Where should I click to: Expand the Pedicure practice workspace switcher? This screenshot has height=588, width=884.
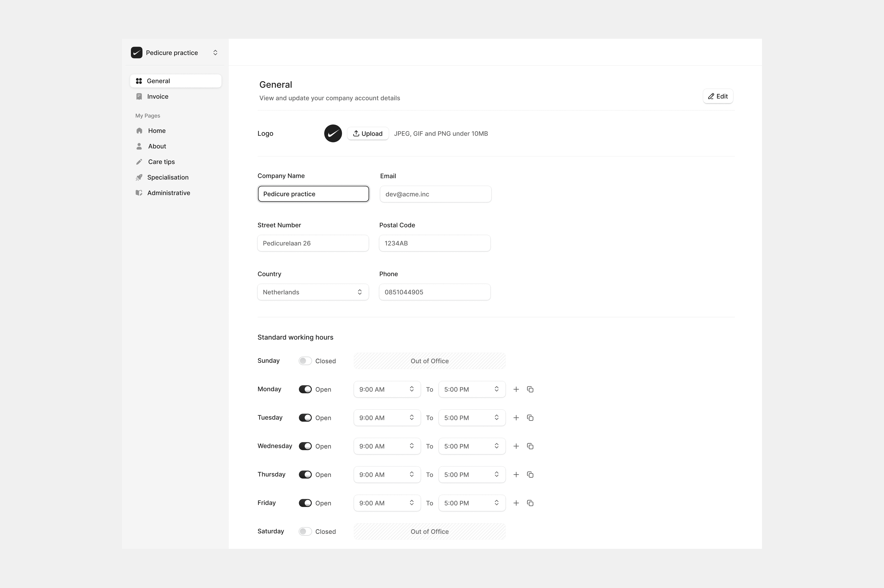coord(215,52)
